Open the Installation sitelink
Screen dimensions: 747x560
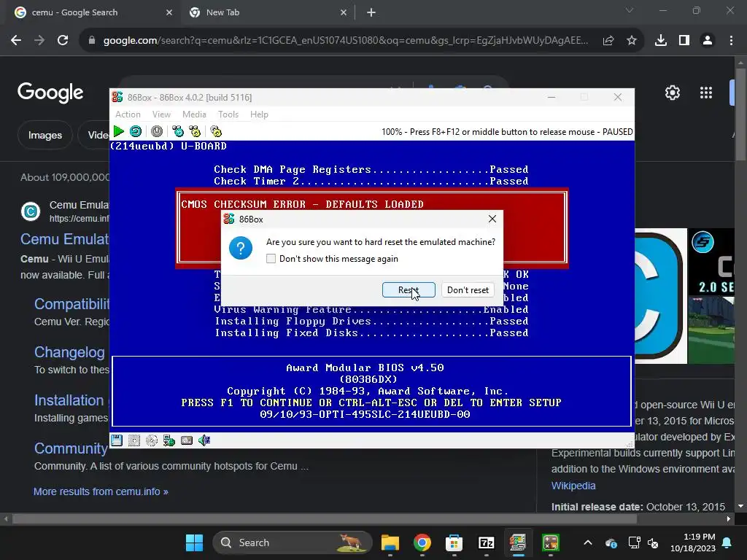tap(69, 400)
